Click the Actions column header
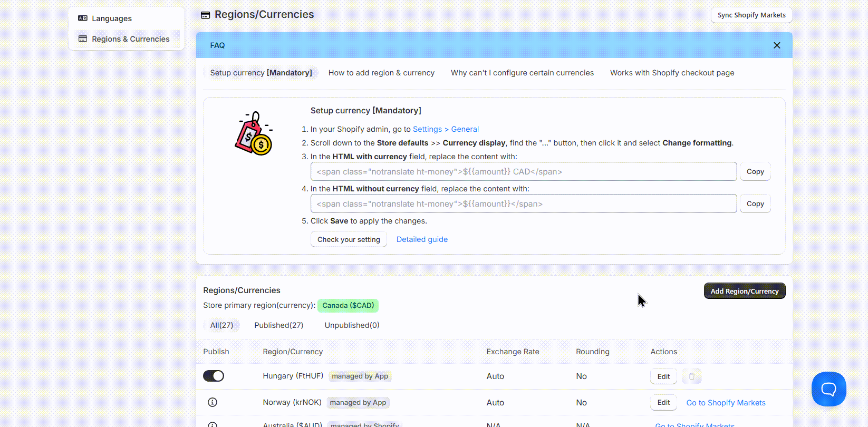 pos(663,352)
